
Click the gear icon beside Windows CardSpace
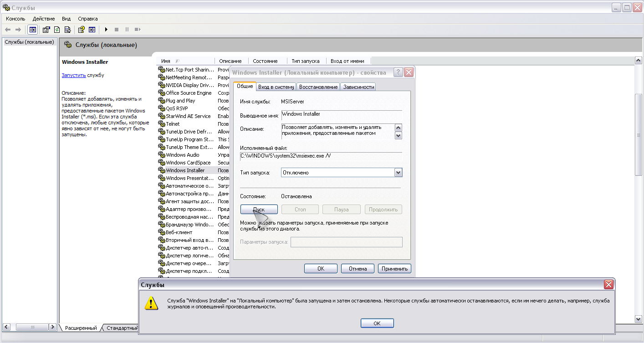161,163
